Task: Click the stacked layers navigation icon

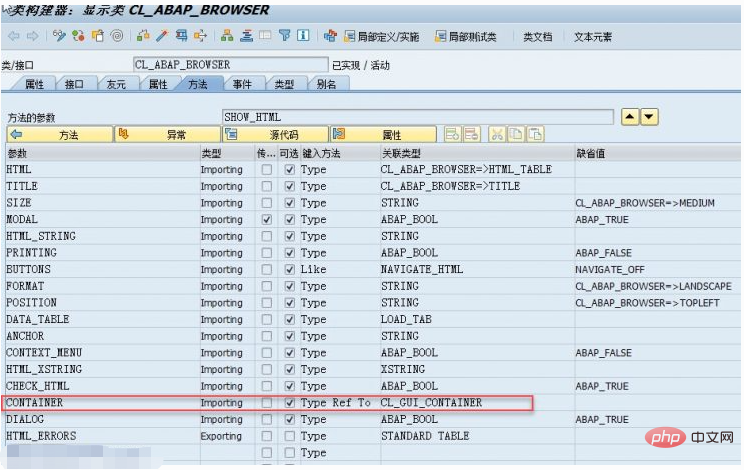Action: (246, 36)
